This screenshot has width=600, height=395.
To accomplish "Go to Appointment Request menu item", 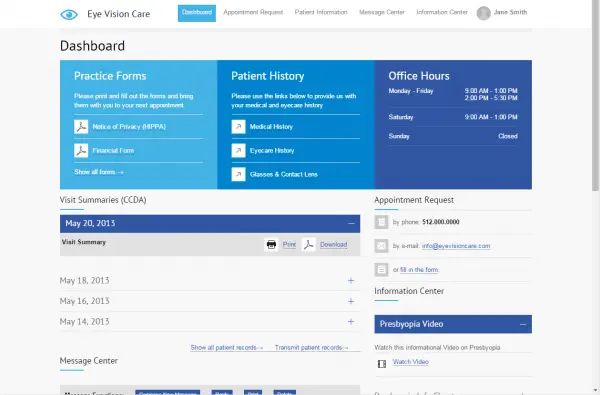I will [253, 12].
